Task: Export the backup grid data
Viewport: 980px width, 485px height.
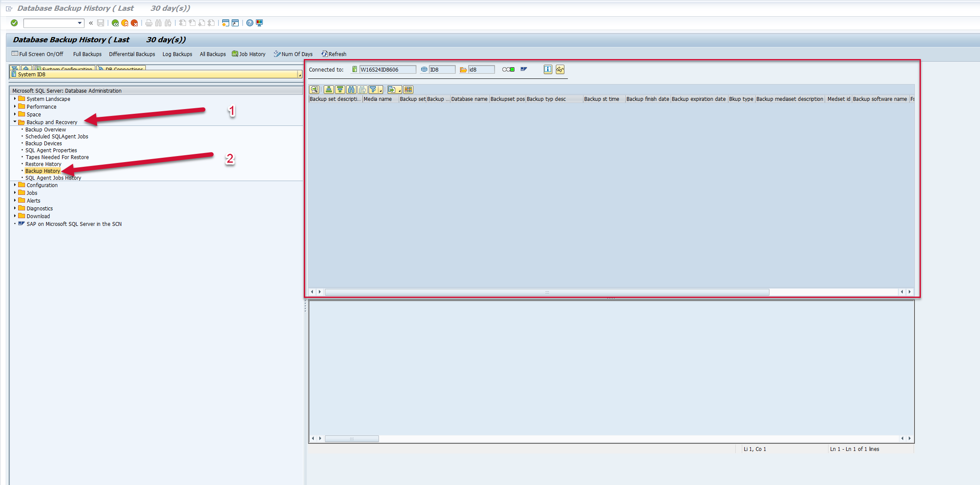Action: tap(392, 90)
